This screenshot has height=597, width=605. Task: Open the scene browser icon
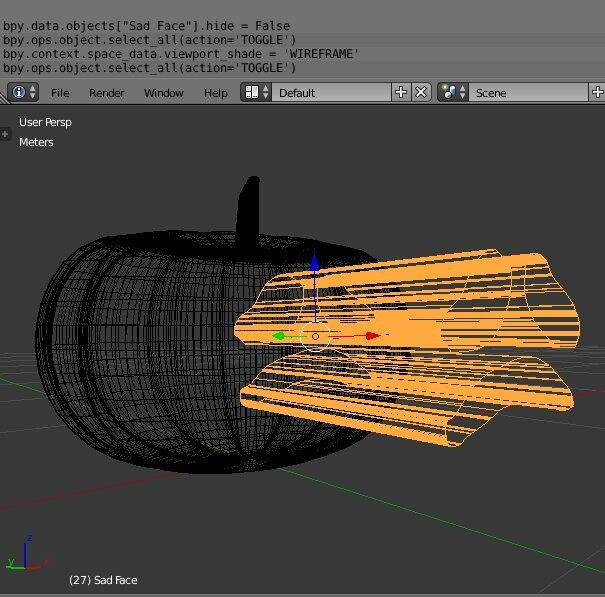(453, 93)
